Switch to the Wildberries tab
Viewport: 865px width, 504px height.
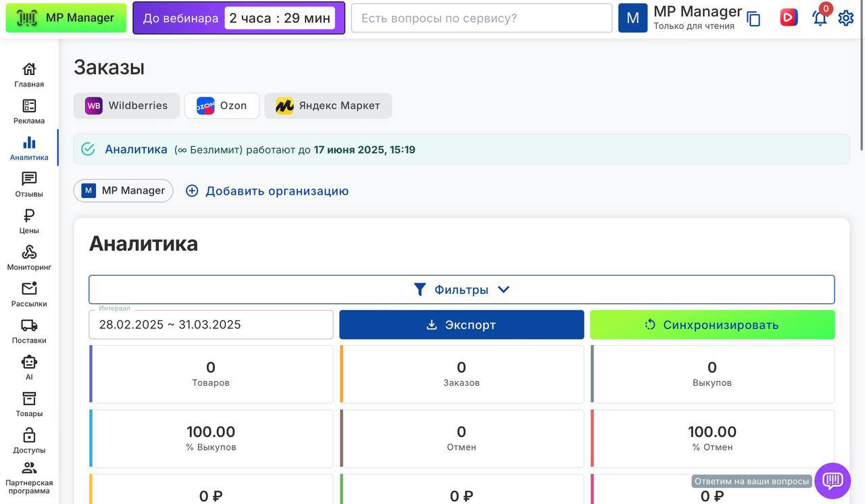click(126, 106)
